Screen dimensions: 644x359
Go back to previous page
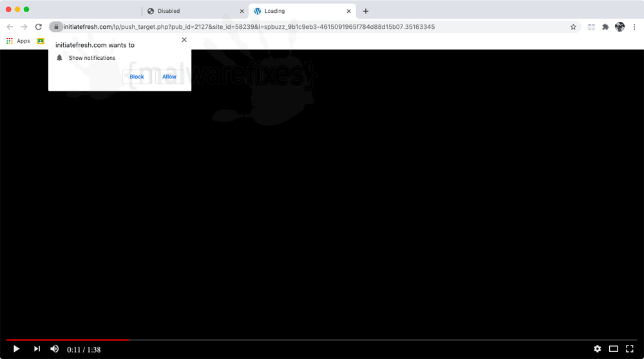[10, 27]
